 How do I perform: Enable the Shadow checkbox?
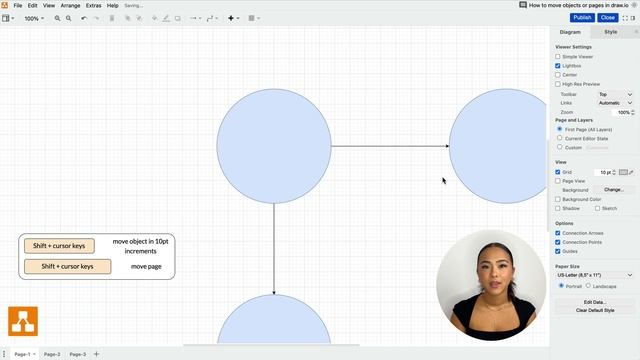point(558,208)
